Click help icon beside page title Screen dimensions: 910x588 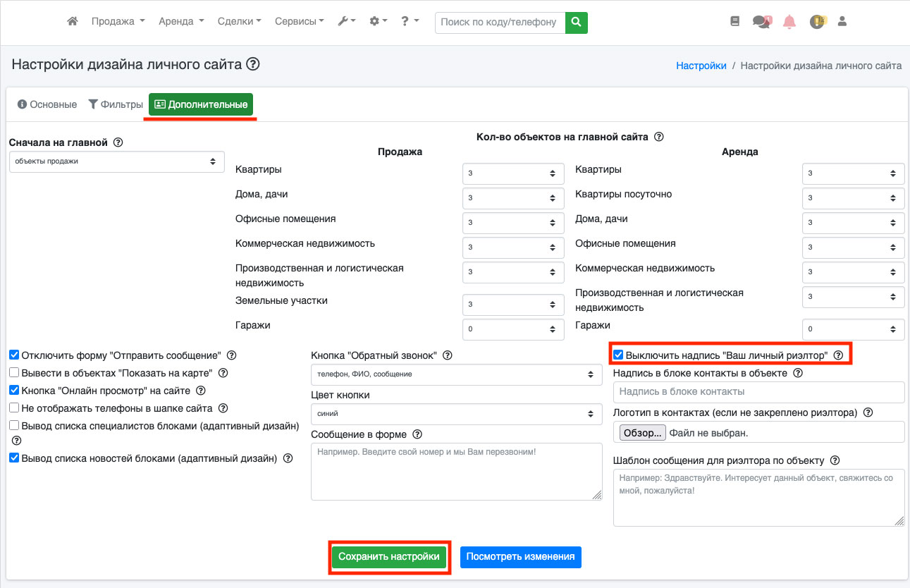pos(253,65)
